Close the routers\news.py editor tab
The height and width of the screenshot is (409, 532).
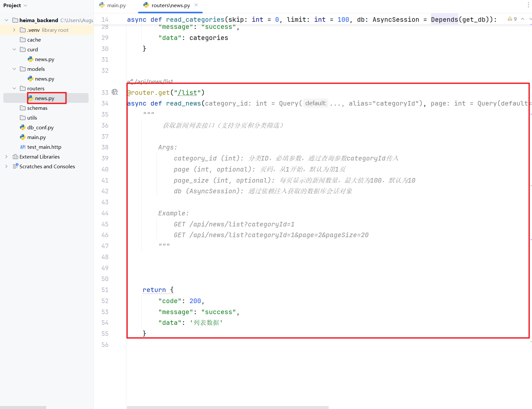(x=196, y=5)
